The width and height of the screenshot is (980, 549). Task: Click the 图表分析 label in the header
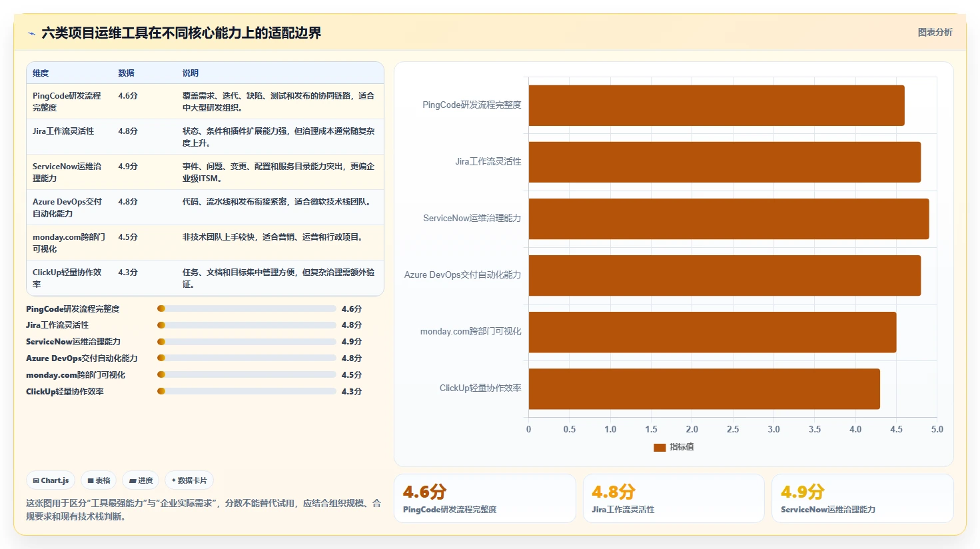point(935,32)
